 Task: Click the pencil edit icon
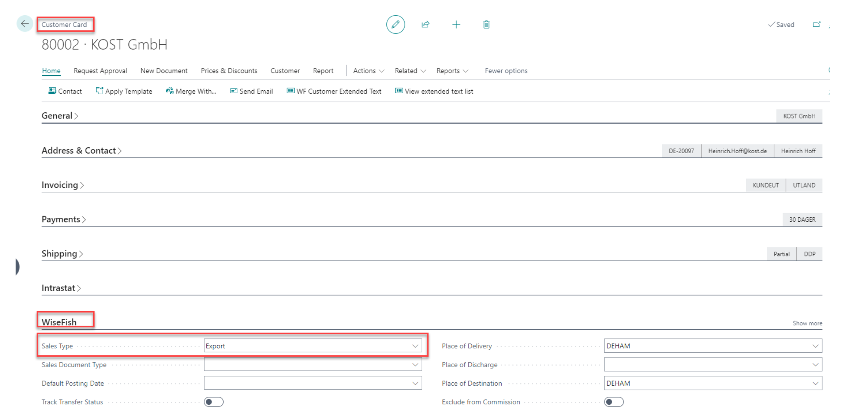coord(395,25)
